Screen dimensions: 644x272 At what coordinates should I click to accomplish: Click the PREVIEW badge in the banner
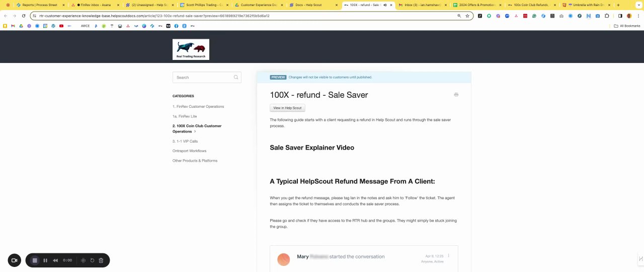pyautogui.click(x=278, y=77)
